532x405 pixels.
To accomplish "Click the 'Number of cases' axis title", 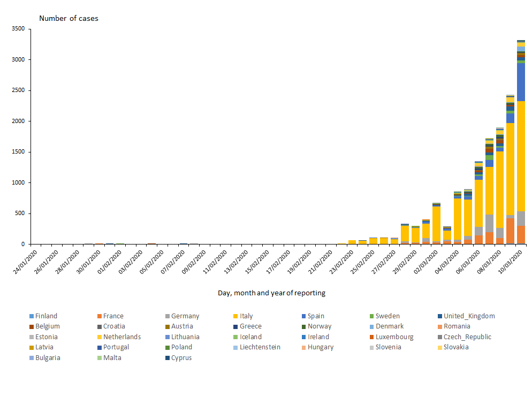I will (x=69, y=18).
